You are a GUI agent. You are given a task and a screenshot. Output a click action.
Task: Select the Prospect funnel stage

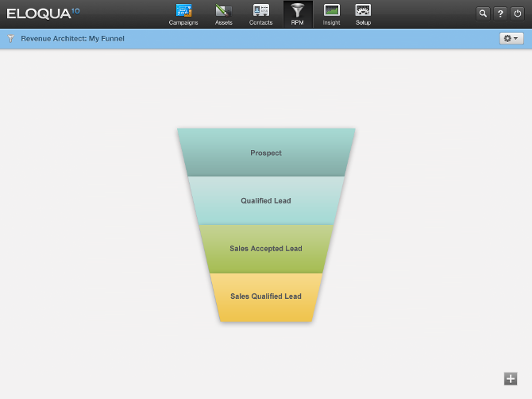[266, 153]
